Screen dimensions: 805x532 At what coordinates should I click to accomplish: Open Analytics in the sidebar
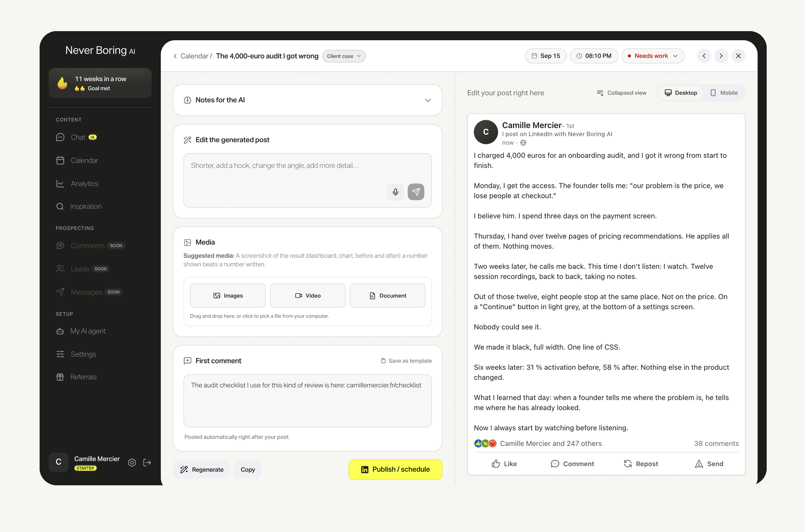tap(77, 184)
